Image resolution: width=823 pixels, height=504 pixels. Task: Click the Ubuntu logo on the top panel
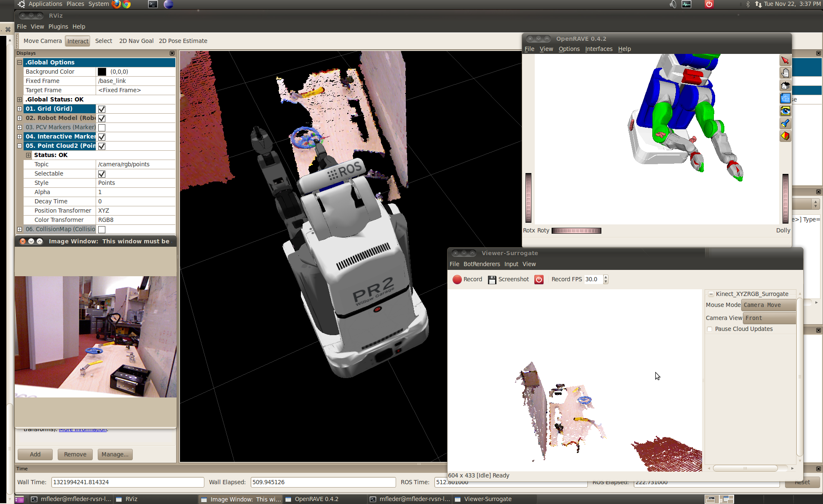(x=21, y=4)
